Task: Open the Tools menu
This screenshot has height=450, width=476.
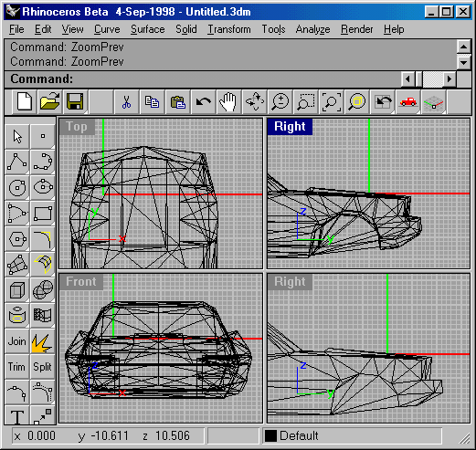Action: click(x=273, y=29)
